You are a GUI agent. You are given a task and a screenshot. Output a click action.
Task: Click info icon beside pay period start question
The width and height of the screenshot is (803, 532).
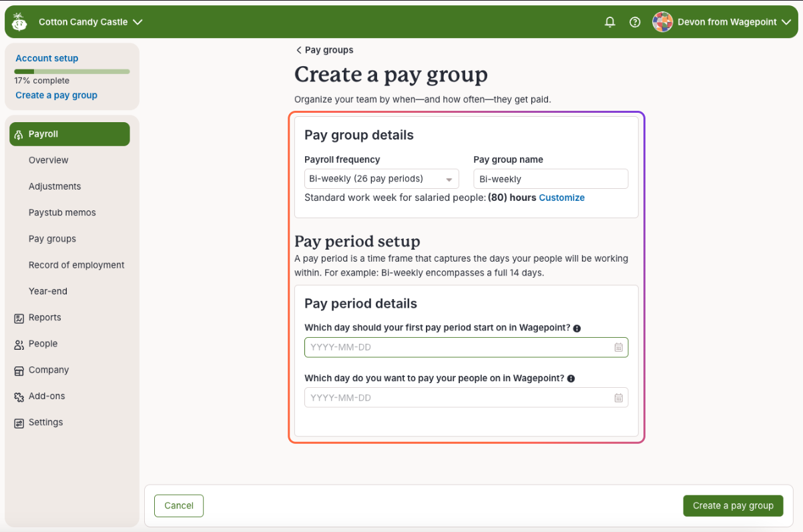(577, 328)
